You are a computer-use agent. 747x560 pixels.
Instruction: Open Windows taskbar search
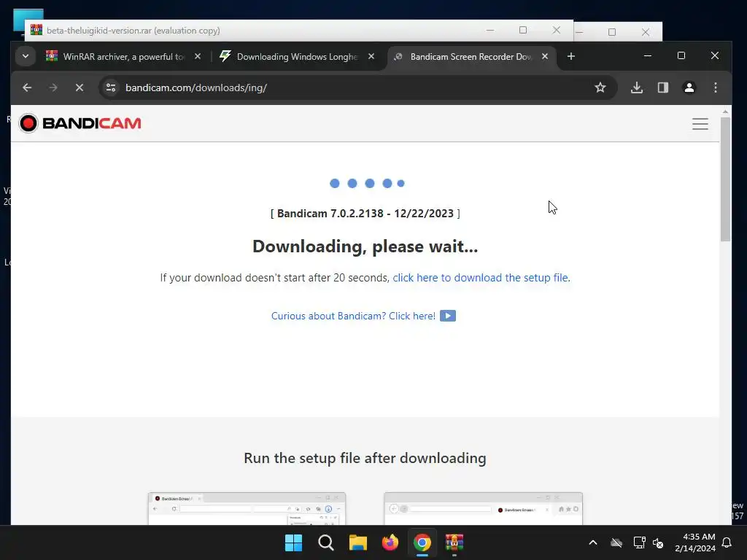coord(326,542)
